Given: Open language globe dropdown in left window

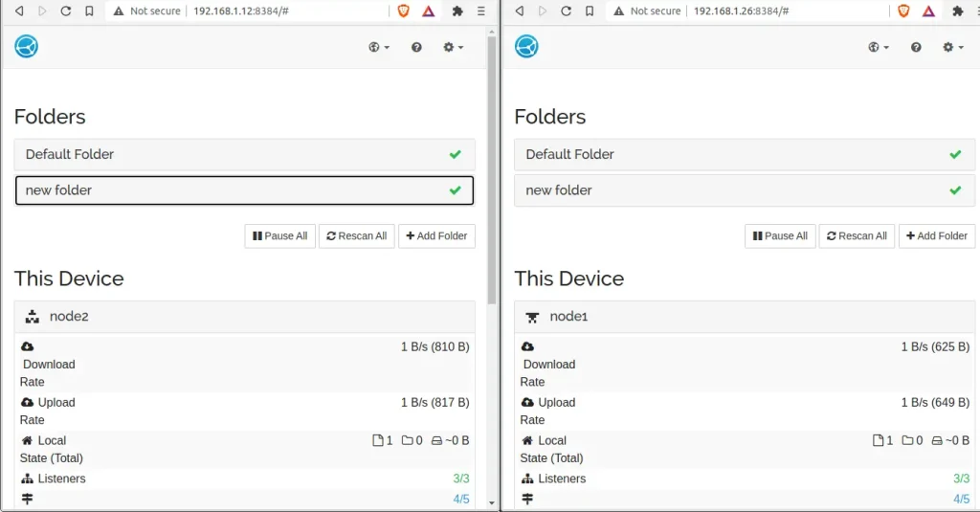Looking at the screenshot, I should point(379,47).
